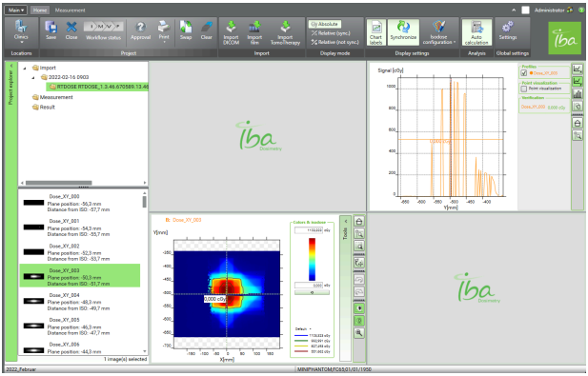Viewport: 588px width, 376px height.
Task: Click the bottom magnifier tool in Tools strip
Action: point(359,333)
